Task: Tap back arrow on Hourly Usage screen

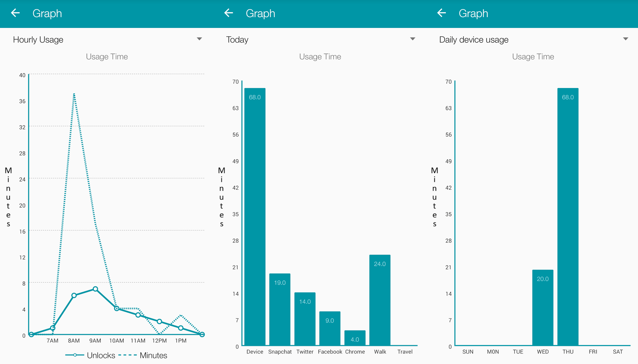Action: [x=15, y=13]
